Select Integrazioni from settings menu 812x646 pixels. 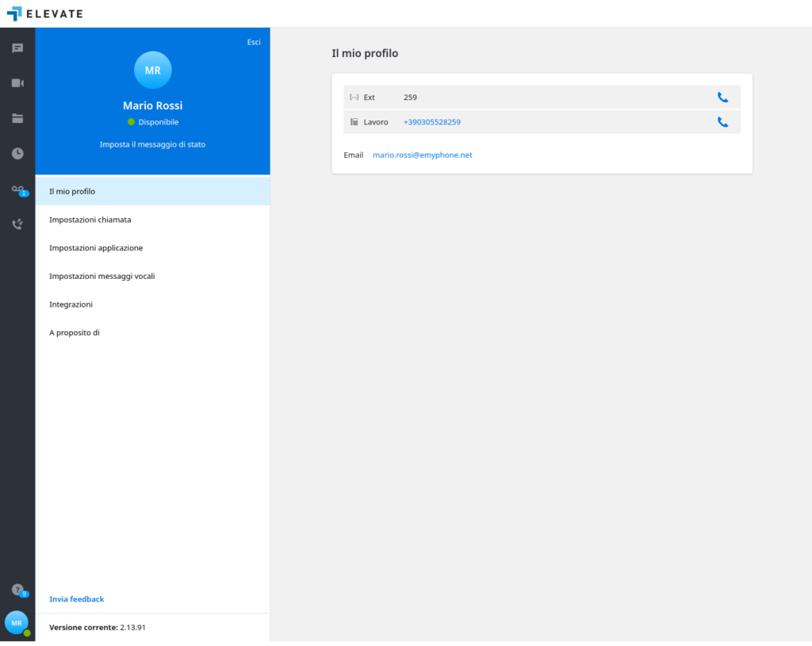[x=71, y=304]
